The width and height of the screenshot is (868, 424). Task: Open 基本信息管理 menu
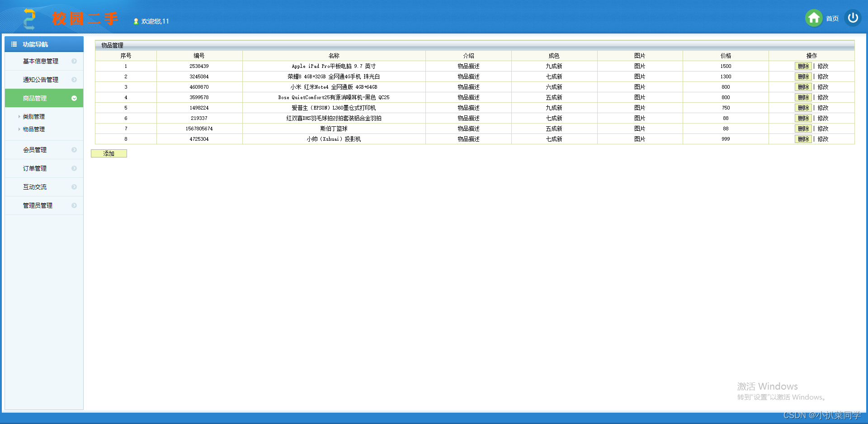point(44,61)
